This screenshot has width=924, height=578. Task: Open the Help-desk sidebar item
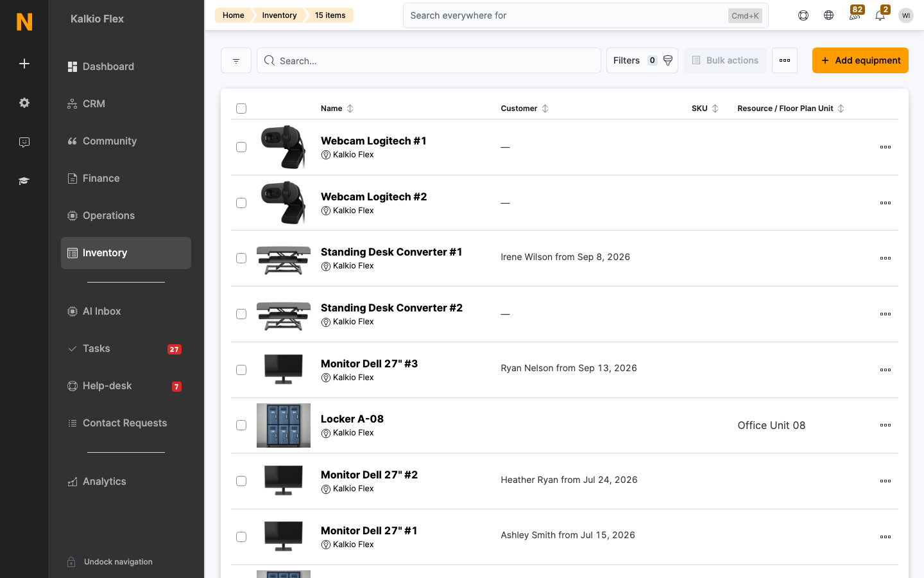[126, 386]
